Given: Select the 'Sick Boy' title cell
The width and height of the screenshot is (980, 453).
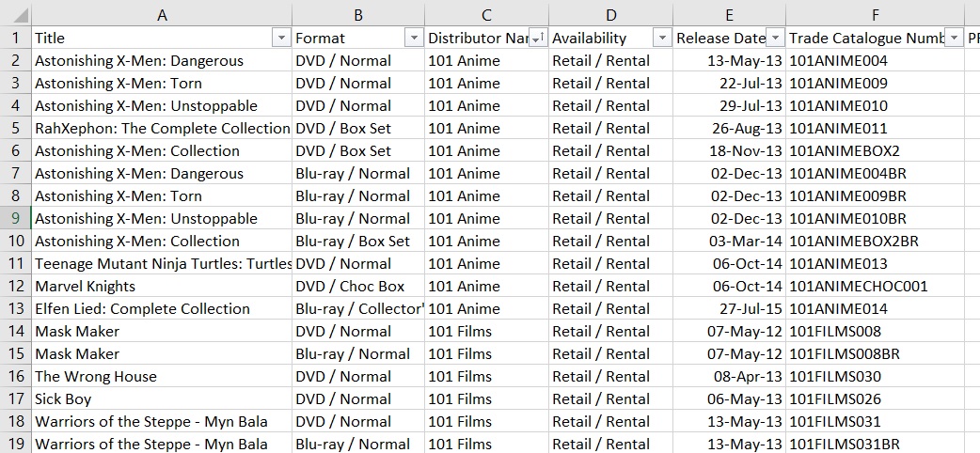Looking at the screenshot, I should tap(63, 398).
